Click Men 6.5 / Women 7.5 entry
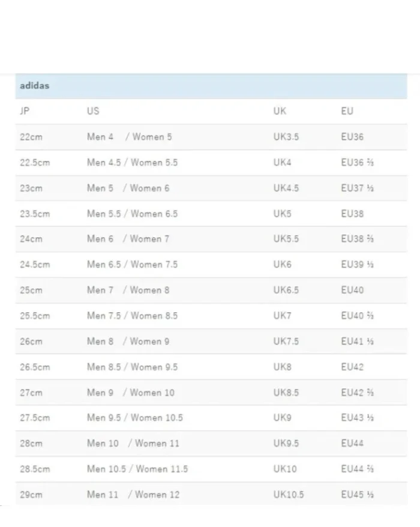Screen dimensions: 420x527 pos(133,265)
